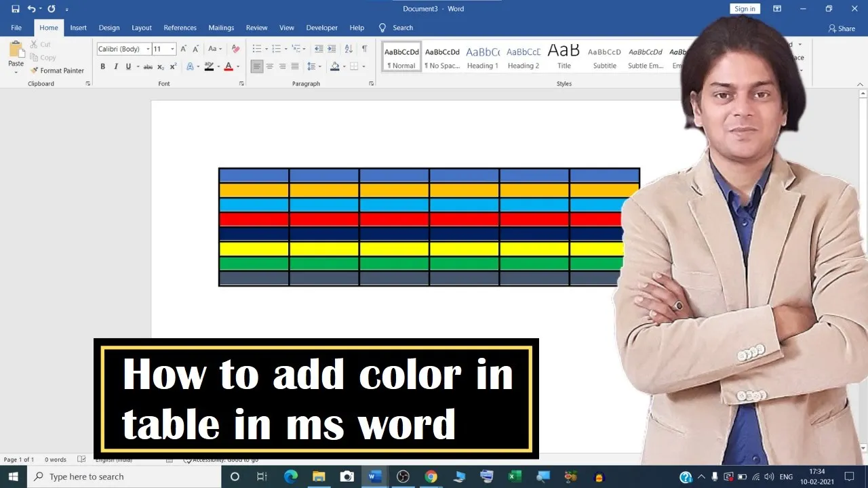Toggle Center paragraph alignment

click(x=270, y=66)
